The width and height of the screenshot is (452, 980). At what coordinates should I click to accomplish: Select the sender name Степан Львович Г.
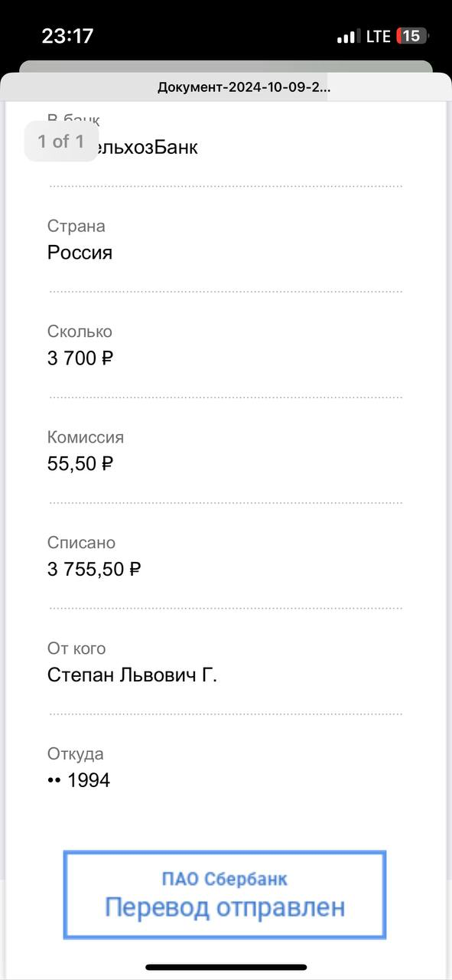pyautogui.click(x=132, y=675)
